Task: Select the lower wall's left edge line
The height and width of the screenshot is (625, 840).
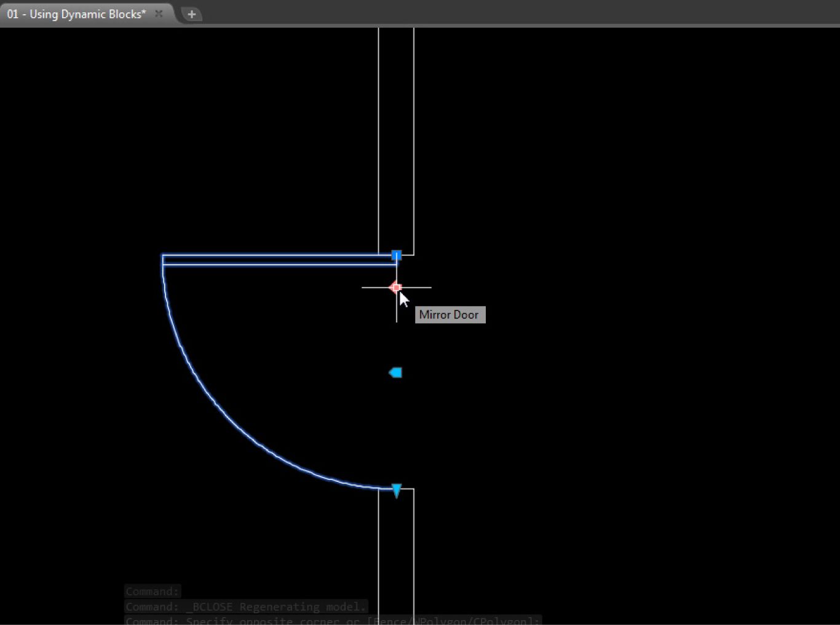Action: [x=378, y=553]
